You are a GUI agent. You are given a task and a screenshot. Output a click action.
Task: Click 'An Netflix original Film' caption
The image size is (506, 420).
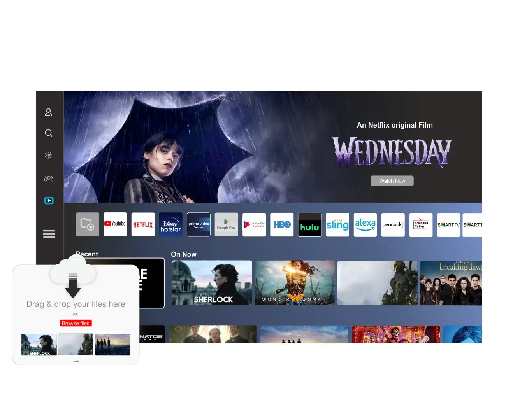point(395,125)
